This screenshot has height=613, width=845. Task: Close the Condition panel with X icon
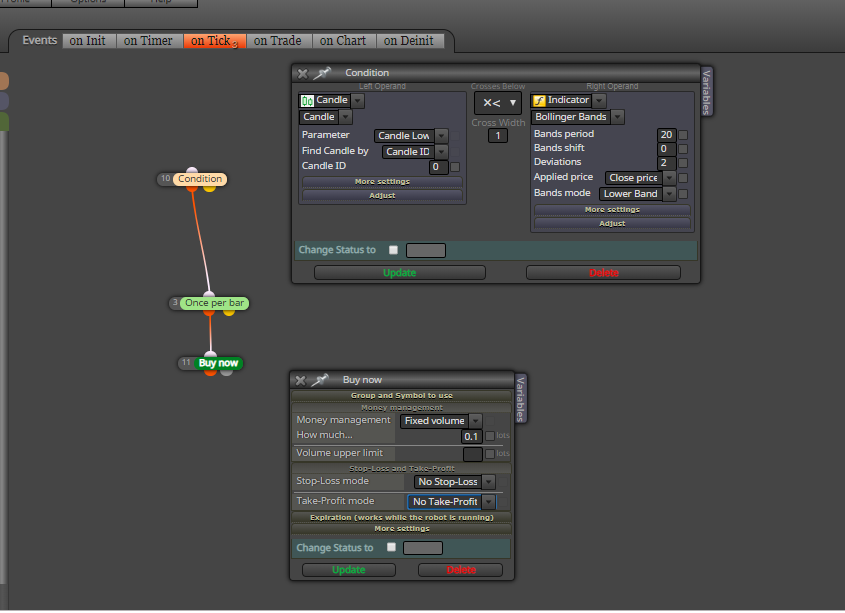(x=303, y=73)
